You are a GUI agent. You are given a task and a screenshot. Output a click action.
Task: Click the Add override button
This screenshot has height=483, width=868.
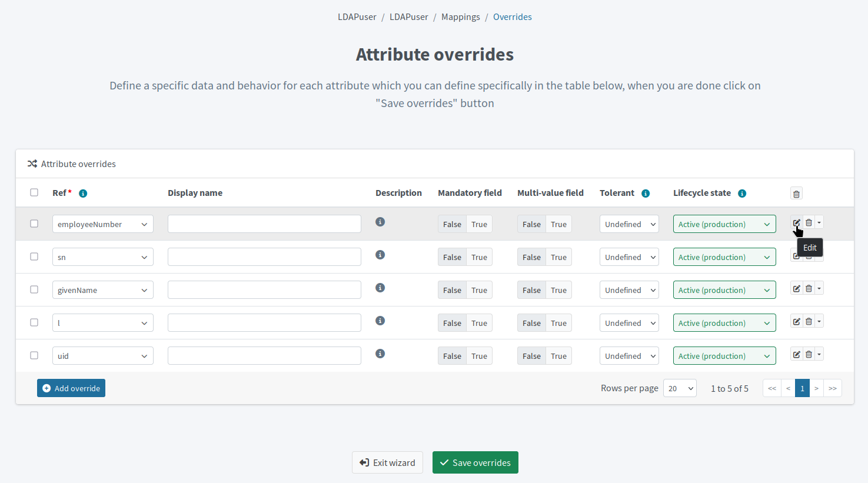tap(71, 388)
